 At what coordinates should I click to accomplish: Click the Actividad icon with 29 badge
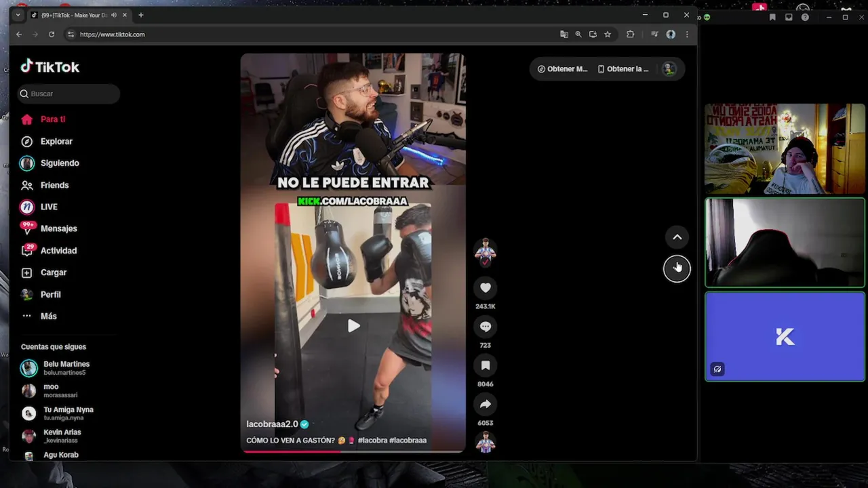click(x=27, y=251)
